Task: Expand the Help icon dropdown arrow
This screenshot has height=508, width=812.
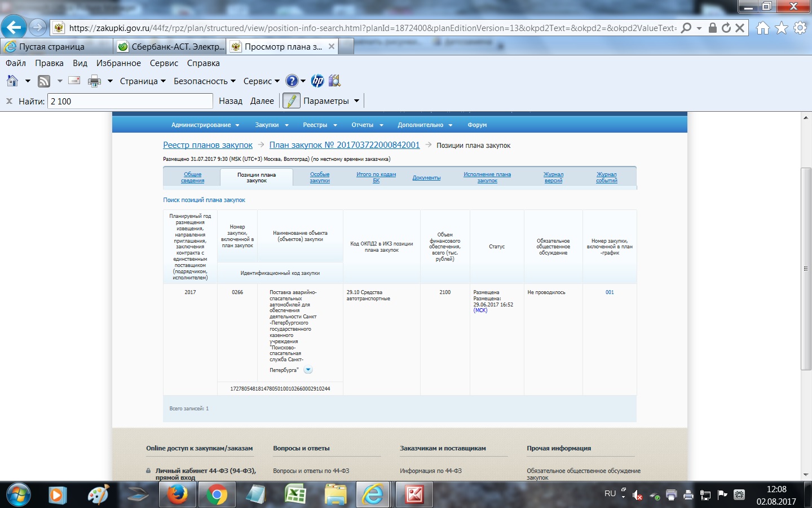Action: click(303, 81)
